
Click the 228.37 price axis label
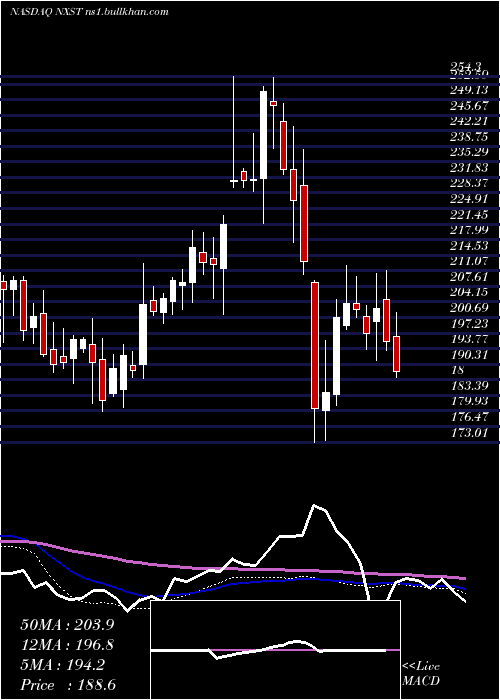point(468,184)
